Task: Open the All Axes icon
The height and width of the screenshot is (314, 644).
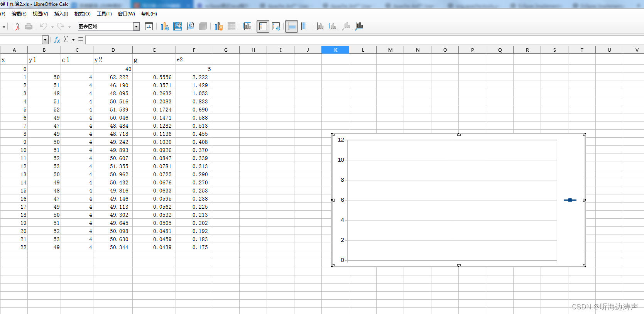Action: [x=359, y=26]
